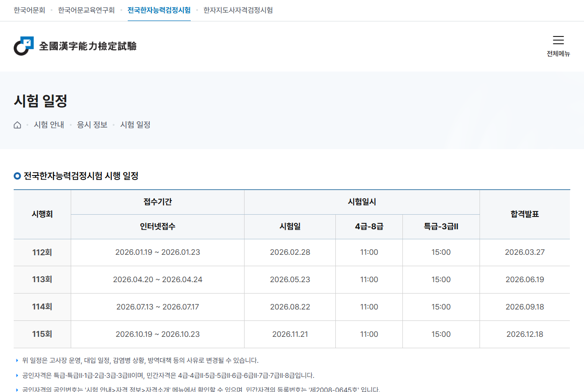Open the 한국어문교육연구회 top link

click(86, 10)
